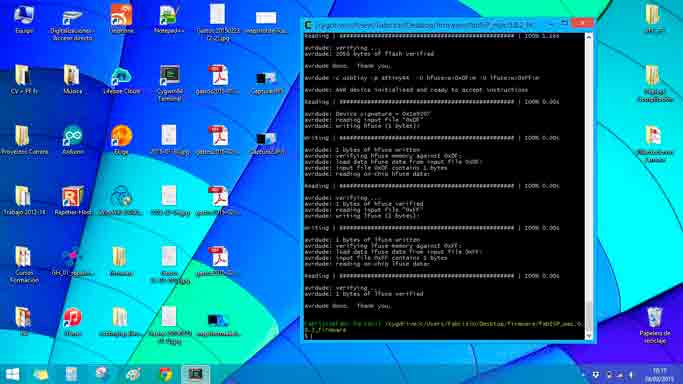Image resolution: width=683 pixels, height=384 pixels.
Task: Click the clock and date in taskbar
Action: click(x=659, y=375)
